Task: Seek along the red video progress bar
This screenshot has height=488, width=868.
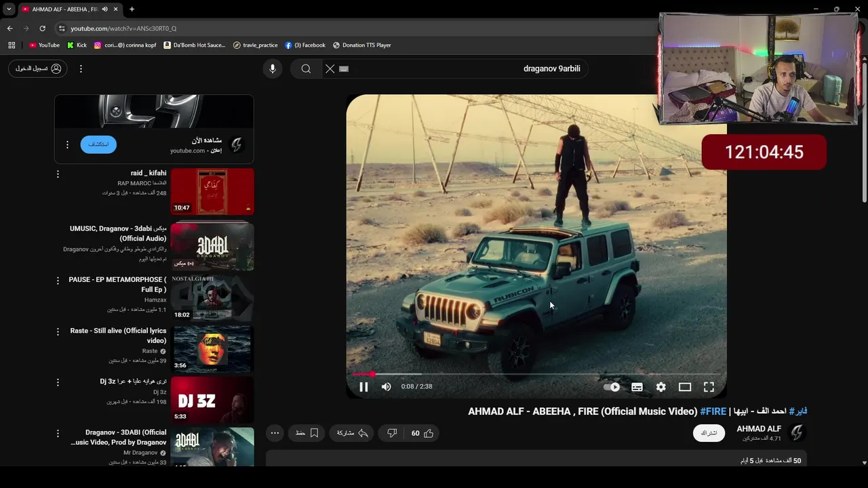Action: pos(536,374)
